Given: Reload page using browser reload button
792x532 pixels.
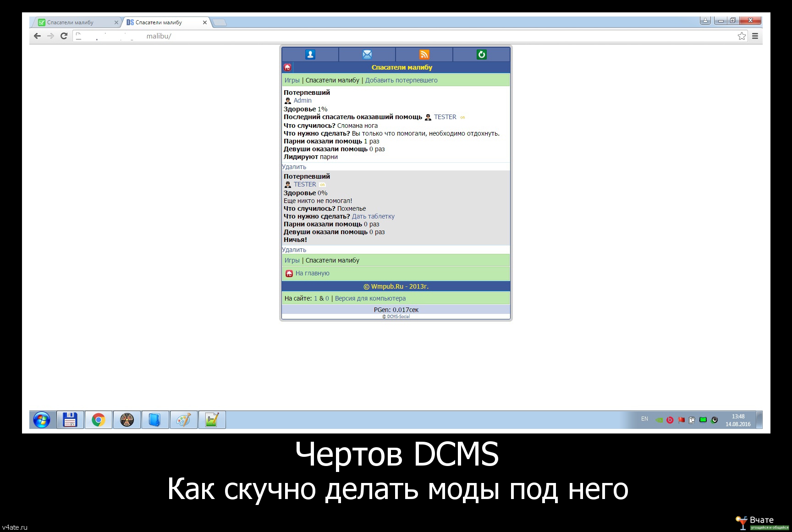Looking at the screenshot, I should [x=64, y=36].
